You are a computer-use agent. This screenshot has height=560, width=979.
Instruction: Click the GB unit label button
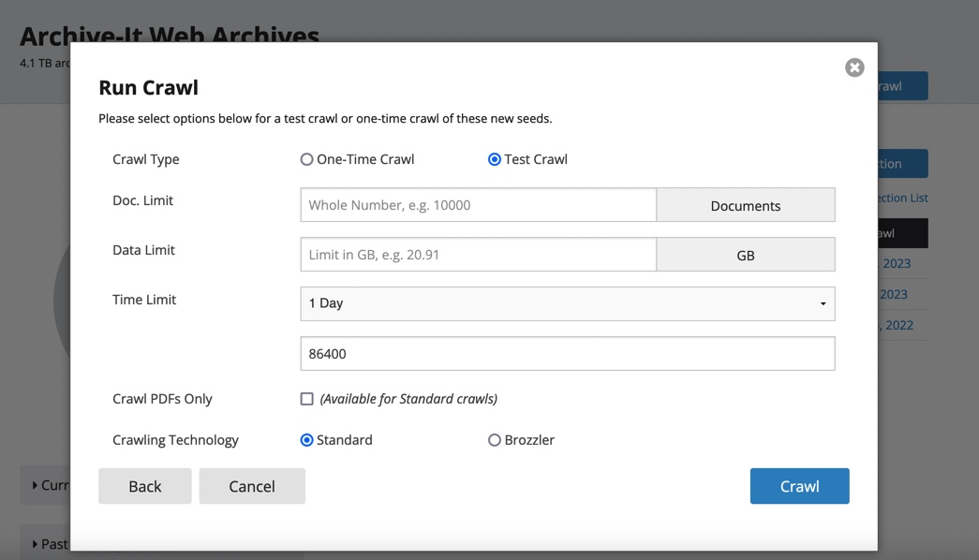[745, 255]
